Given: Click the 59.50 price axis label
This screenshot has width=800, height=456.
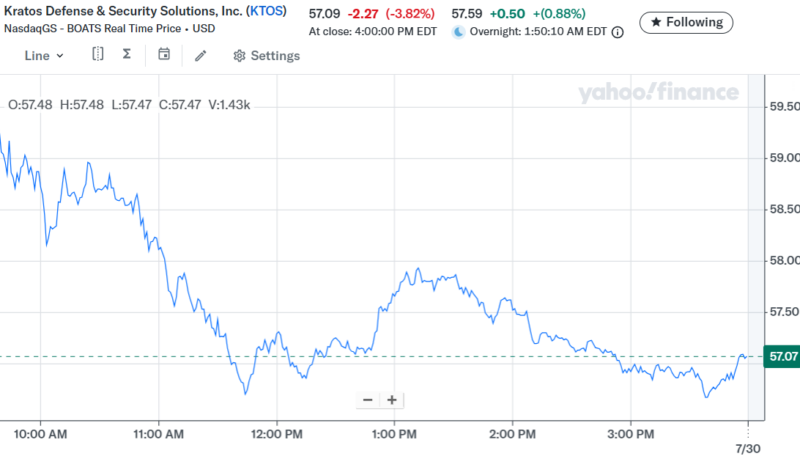Looking at the screenshot, I should click(781, 106).
